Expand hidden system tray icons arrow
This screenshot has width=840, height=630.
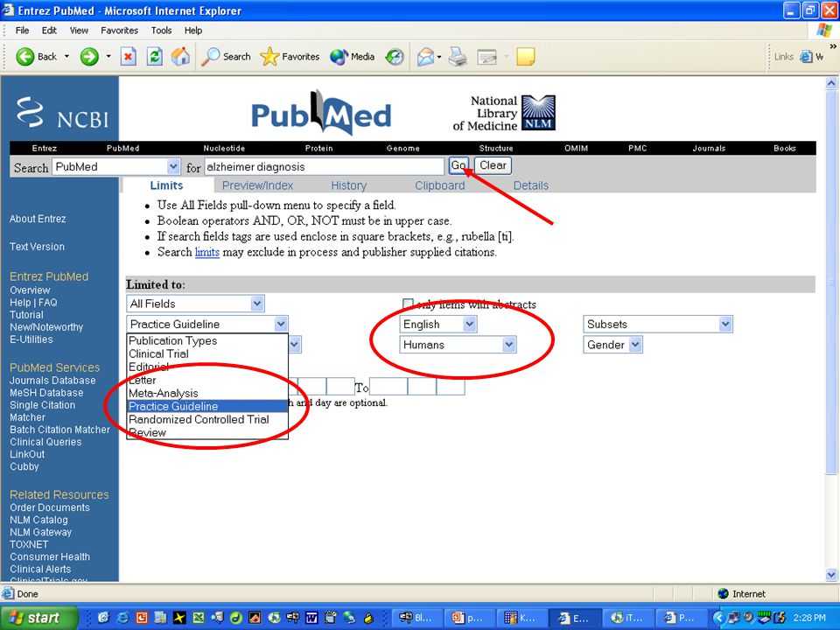[x=719, y=618]
